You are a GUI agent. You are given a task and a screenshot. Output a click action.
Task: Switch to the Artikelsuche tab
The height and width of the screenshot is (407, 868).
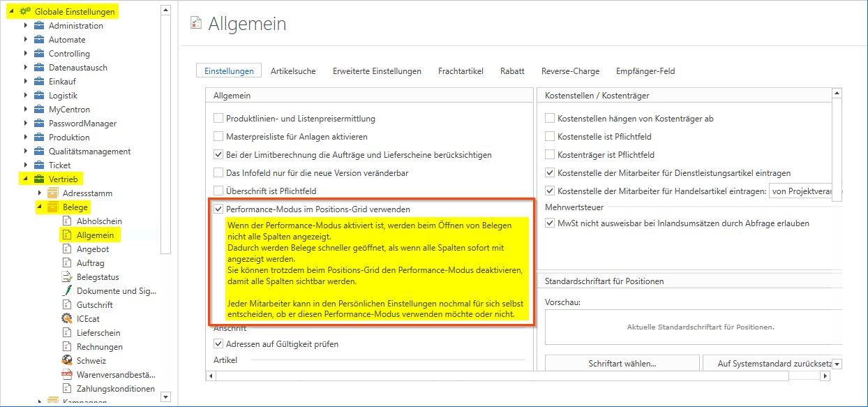click(293, 71)
